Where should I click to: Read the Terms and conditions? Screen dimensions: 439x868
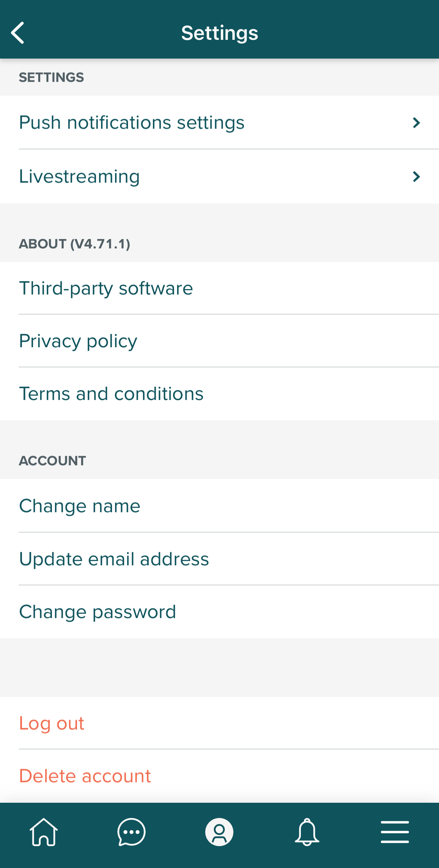[112, 394]
